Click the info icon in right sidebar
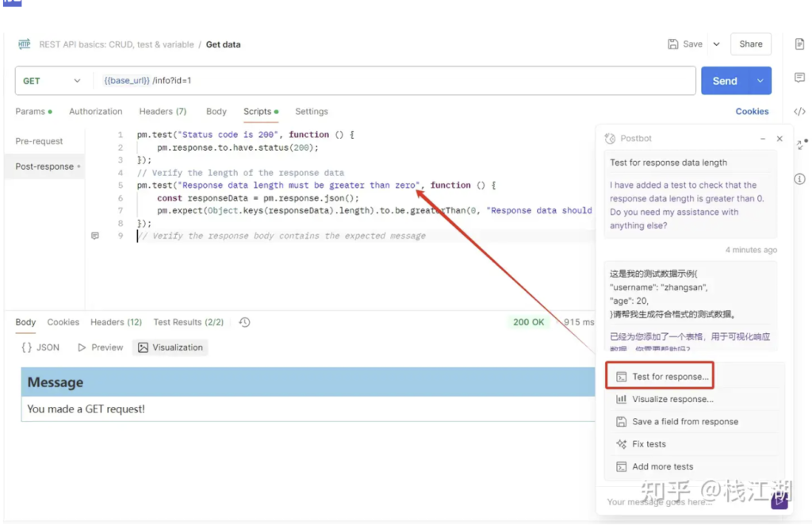812x529 pixels. (799, 179)
